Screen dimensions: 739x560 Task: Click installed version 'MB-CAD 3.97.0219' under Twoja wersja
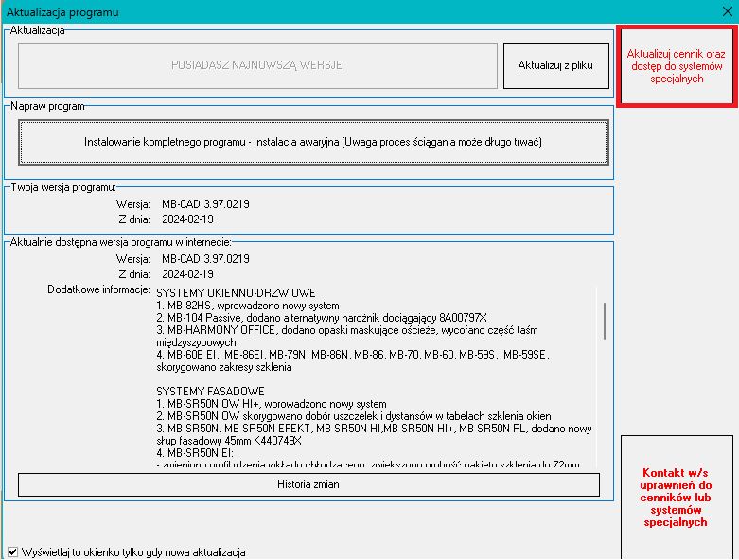(205, 204)
